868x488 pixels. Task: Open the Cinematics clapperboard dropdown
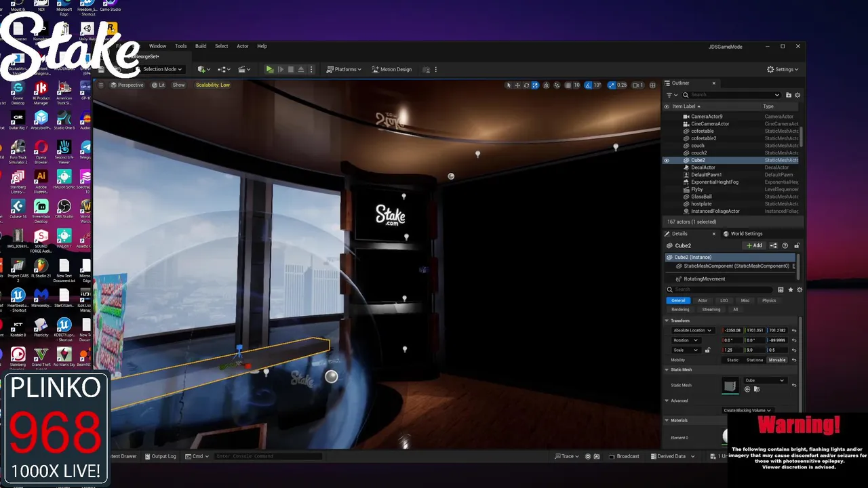[x=244, y=69]
